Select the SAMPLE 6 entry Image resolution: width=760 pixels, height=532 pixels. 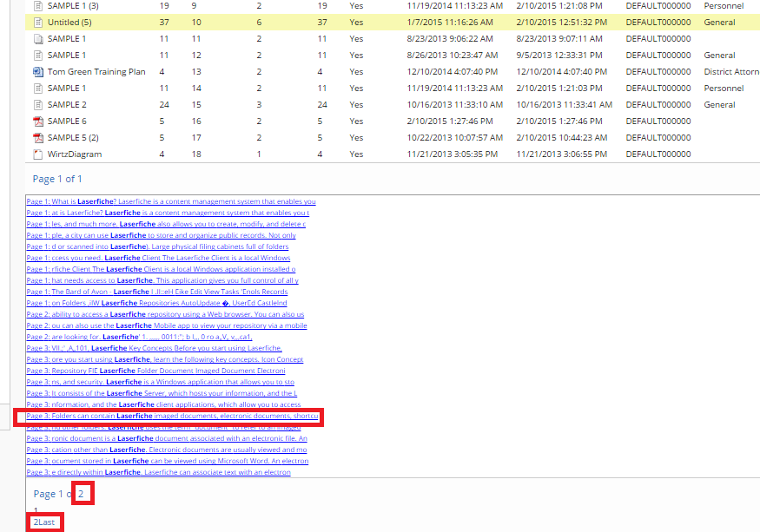point(67,122)
